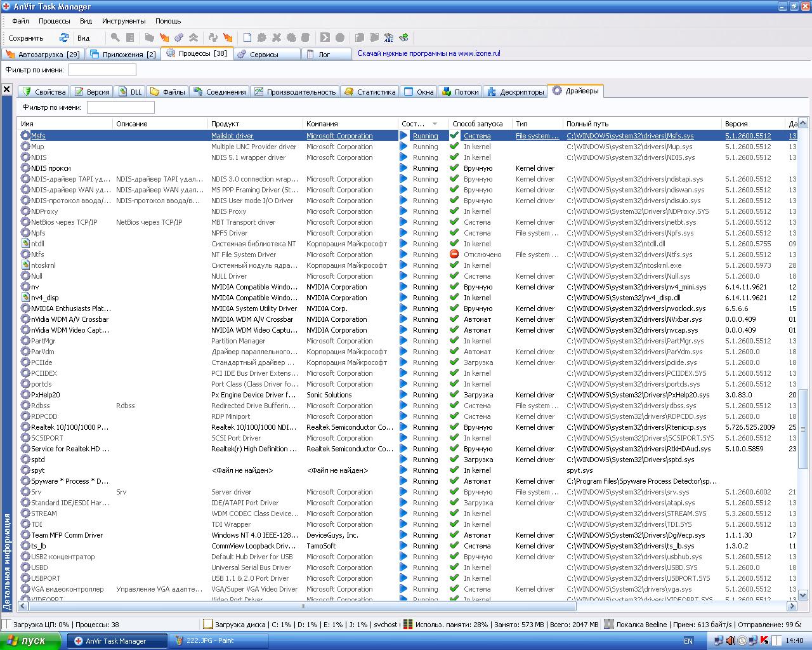Image resolution: width=812 pixels, height=650 pixels.
Task: Close the Детальная информация side panel
Action: pyautogui.click(x=7, y=90)
